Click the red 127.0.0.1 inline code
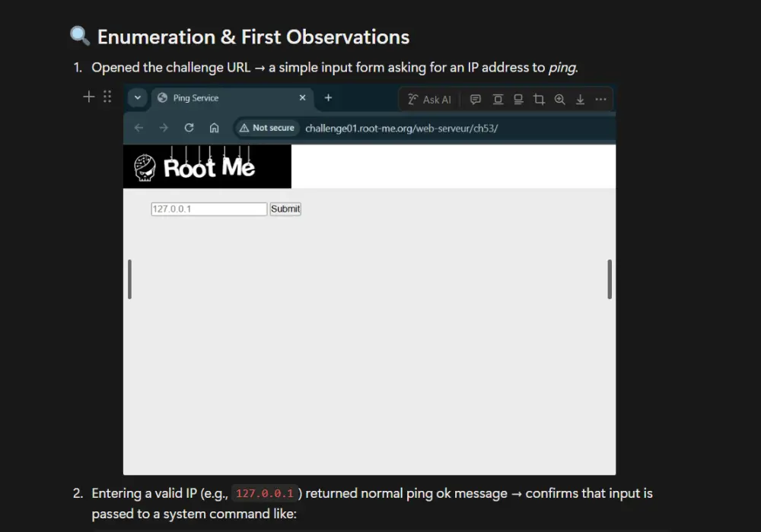This screenshot has height=532, width=761. (x=265, y=493)
